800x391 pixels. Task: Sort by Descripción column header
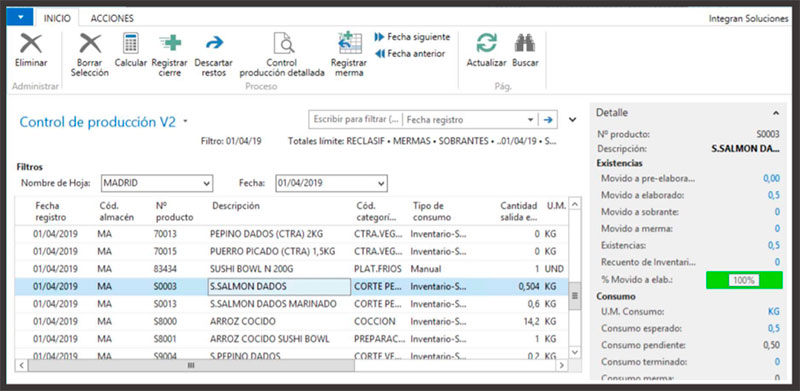coord(236,206)
